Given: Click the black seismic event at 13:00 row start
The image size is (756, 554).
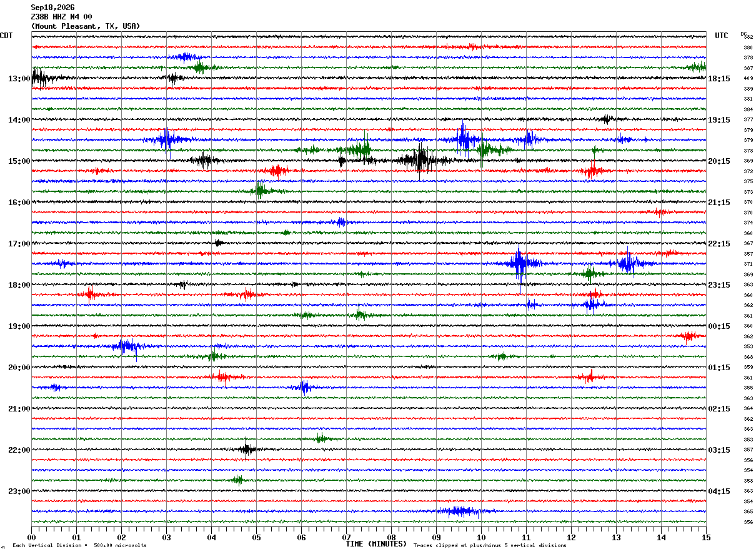Looking at the screenshot, I should click(x=42, y=78).
